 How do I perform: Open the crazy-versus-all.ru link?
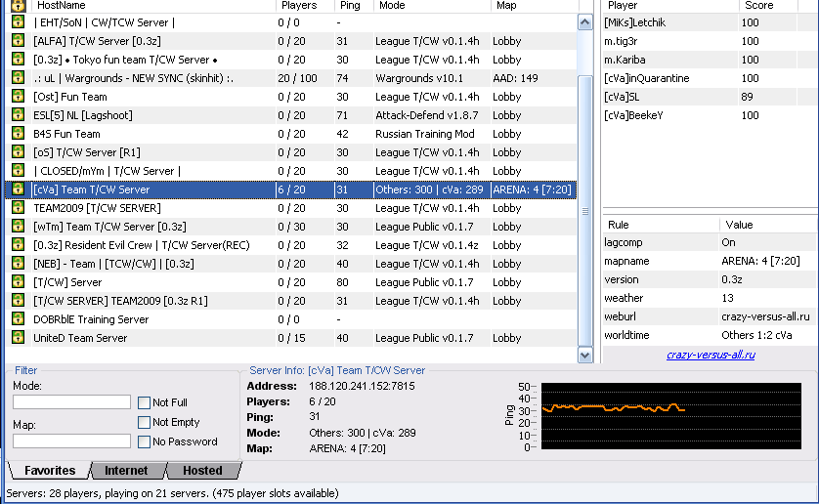711,356
